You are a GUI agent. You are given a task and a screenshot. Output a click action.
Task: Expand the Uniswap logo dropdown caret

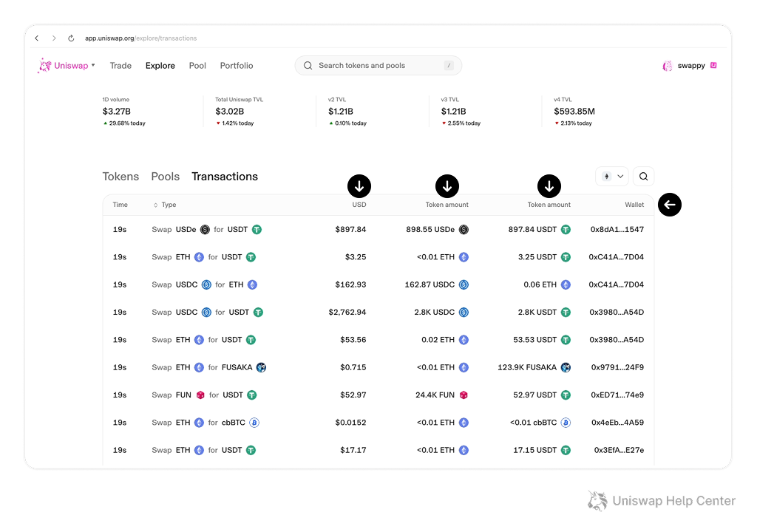(x=93, y=65)
